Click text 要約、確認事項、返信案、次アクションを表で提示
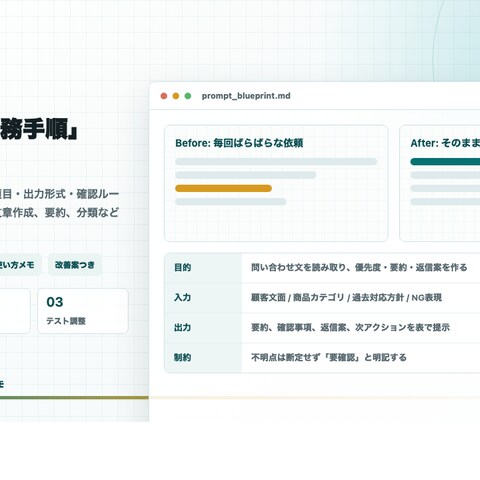The image size is (480, 480). tap(350, 327)
